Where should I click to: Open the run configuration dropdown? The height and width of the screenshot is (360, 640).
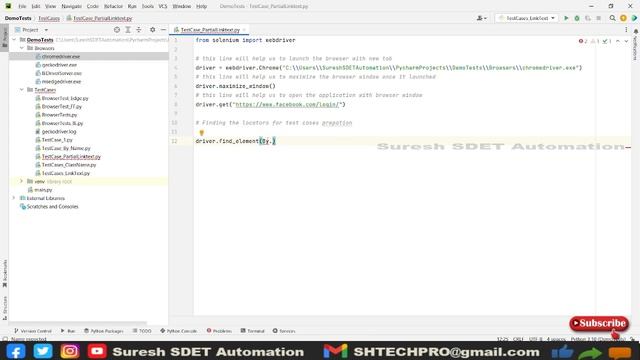pos(527,18)
